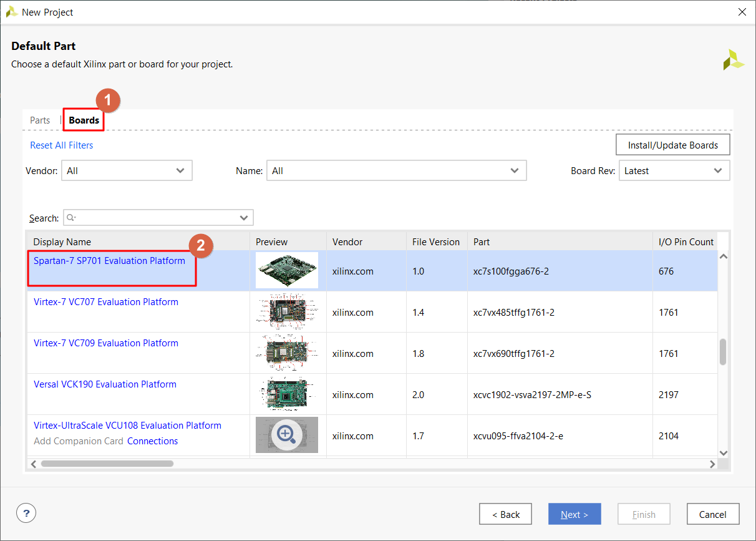Click the search magnifier icon in Search field

pyautogui.click(x=71, y=218)
